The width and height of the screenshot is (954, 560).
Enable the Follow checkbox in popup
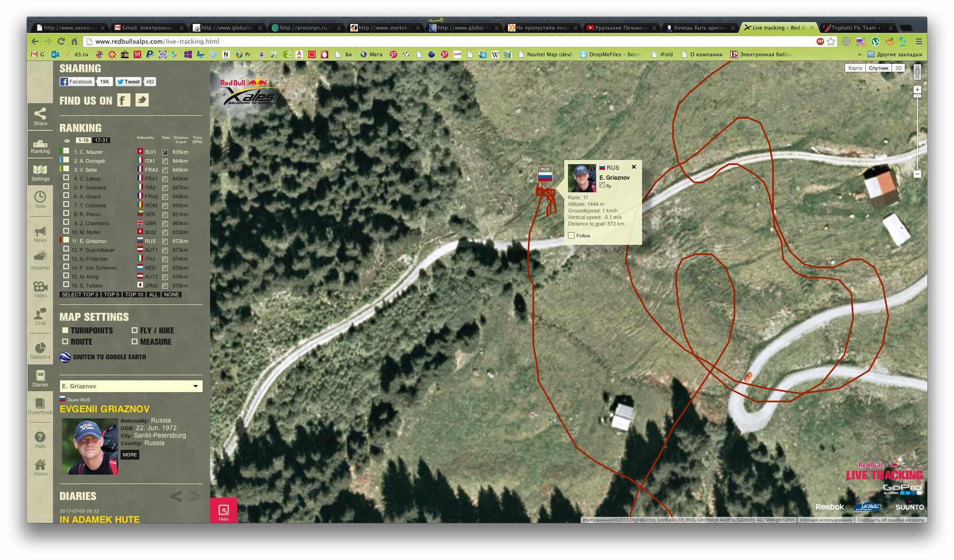click(571, 236)
